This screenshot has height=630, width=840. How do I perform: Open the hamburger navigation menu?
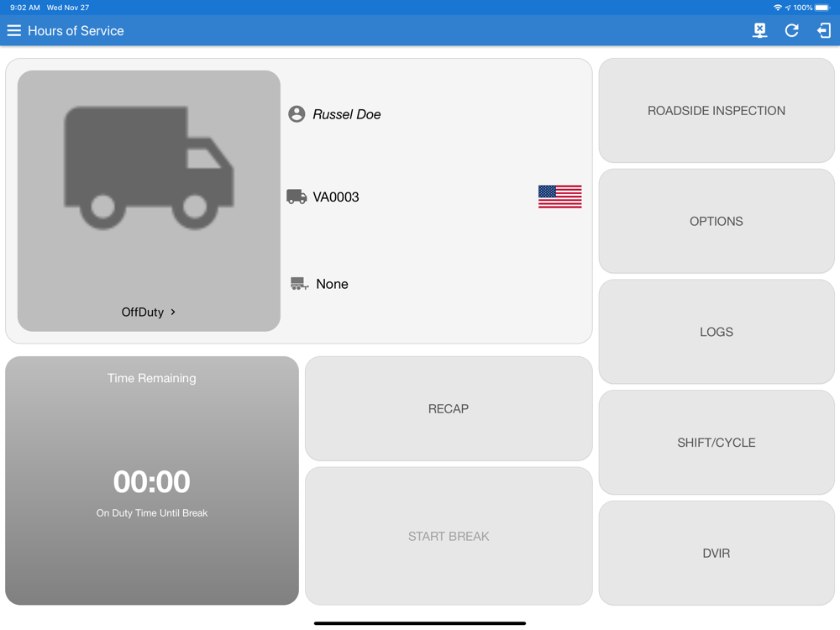pyautogui.click(x=14, y=30)
